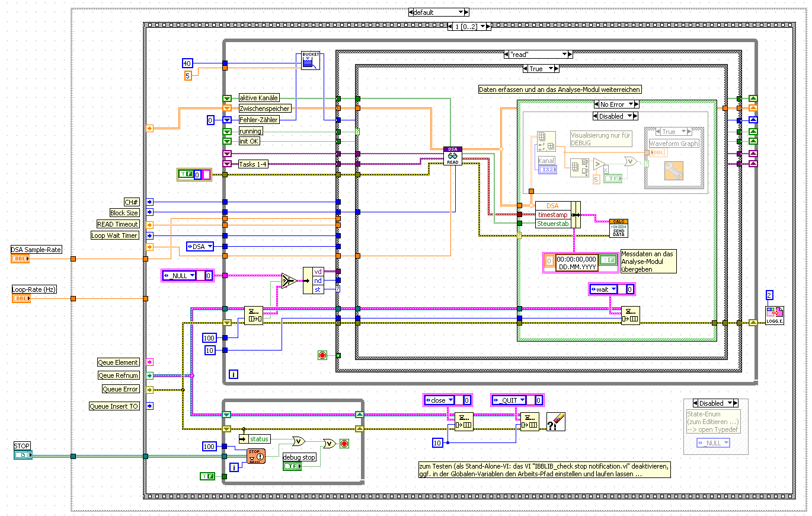Select the terminal next to Queue Insert TO
The image size is (812, 516).
point(150,406)
